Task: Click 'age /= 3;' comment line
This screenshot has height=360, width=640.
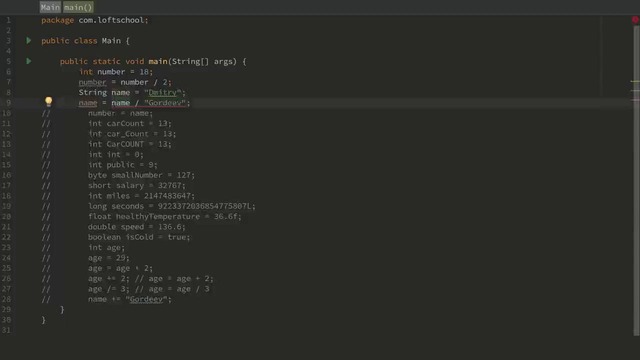Action: coord(149,289)
